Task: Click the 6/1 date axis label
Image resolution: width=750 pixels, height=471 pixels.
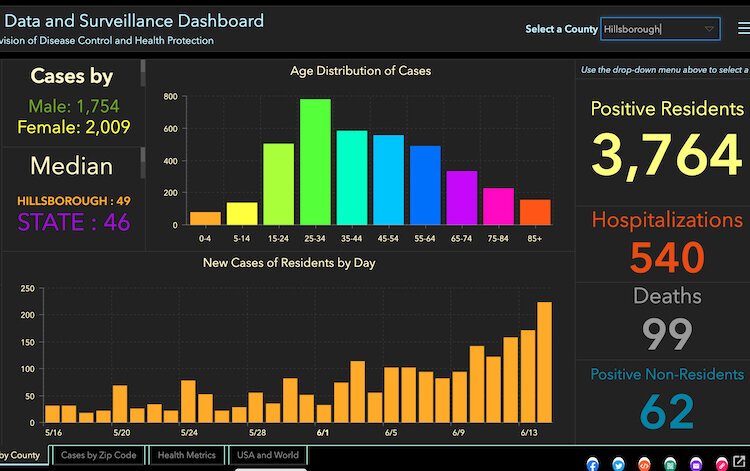Action: click(x=323, y=432)
